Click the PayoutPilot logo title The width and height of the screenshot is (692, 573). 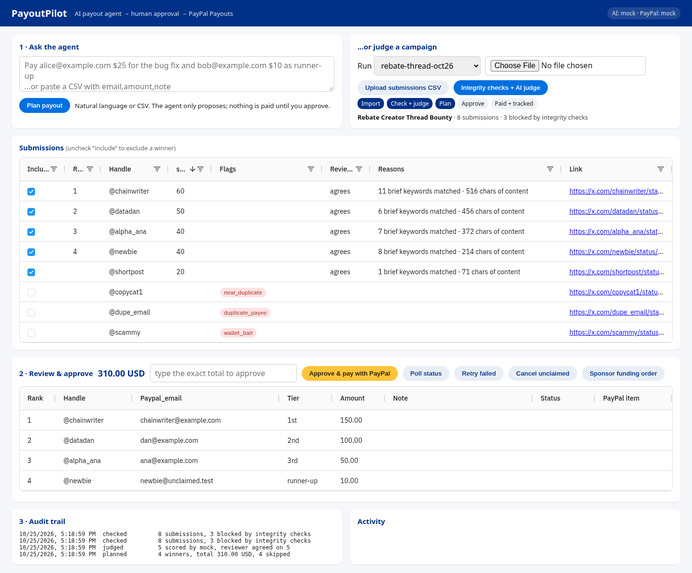click(39, 14)
